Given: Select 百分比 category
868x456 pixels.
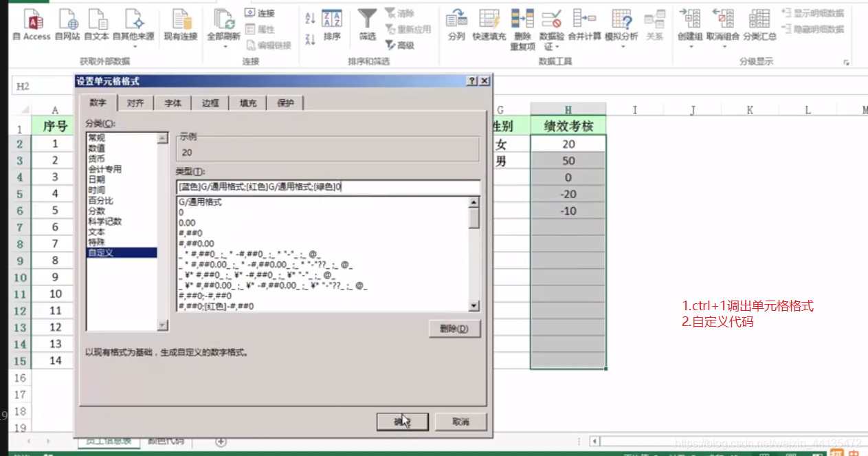Looking at the screenshot, I should click(121, 201).
